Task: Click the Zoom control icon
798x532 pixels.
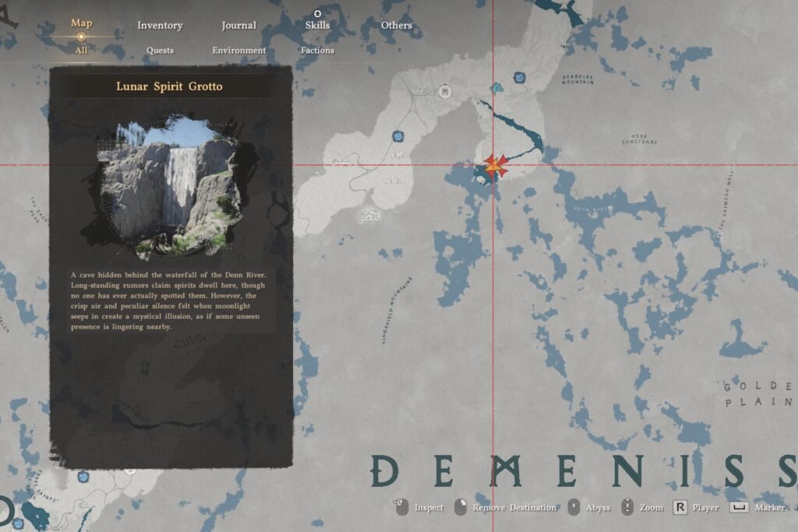Action: (x=627, y=507)
